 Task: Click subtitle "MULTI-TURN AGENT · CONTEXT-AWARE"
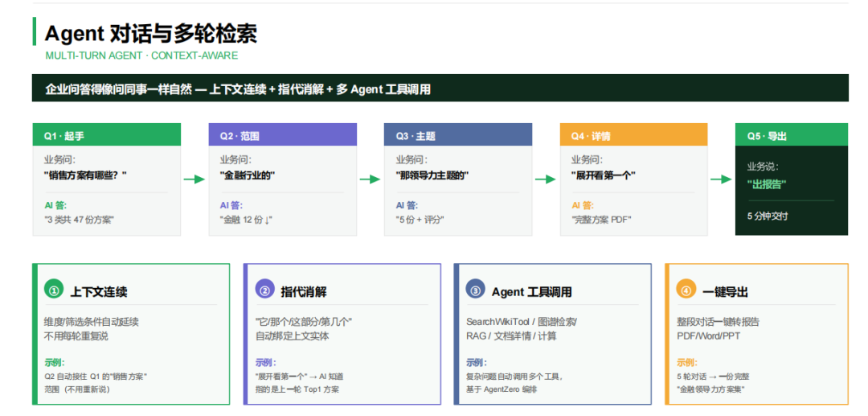pyautogui.click(x=141, y=56)
